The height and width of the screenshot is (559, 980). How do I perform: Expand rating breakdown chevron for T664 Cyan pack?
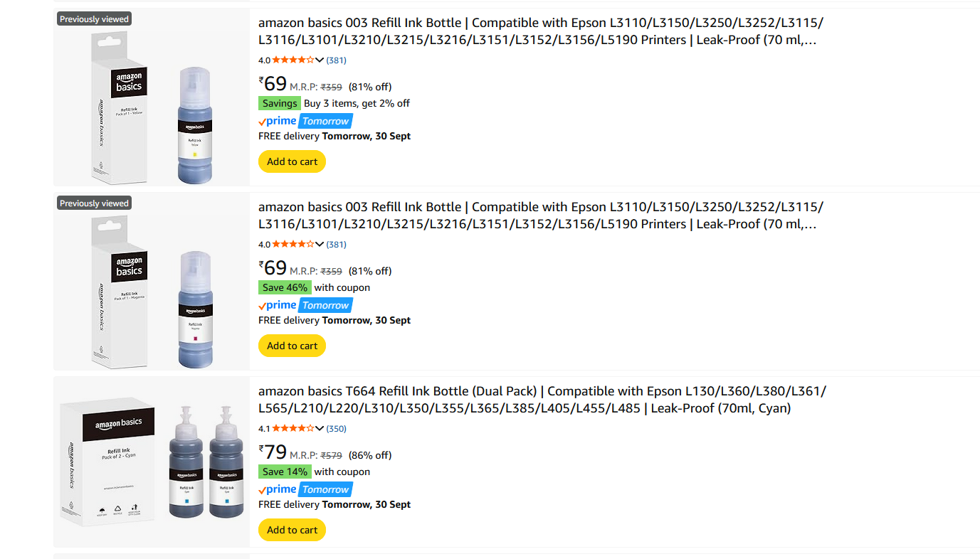click(320, 429)
